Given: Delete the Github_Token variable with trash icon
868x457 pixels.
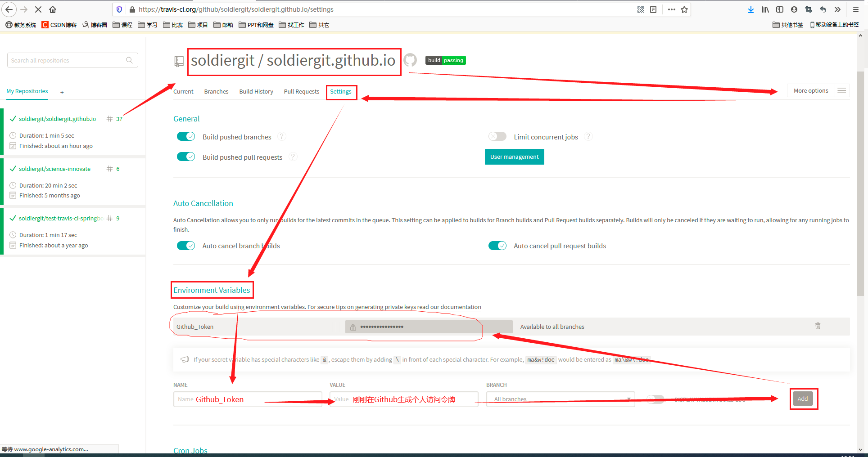Looking at the screenshot, I should point(818,326).
